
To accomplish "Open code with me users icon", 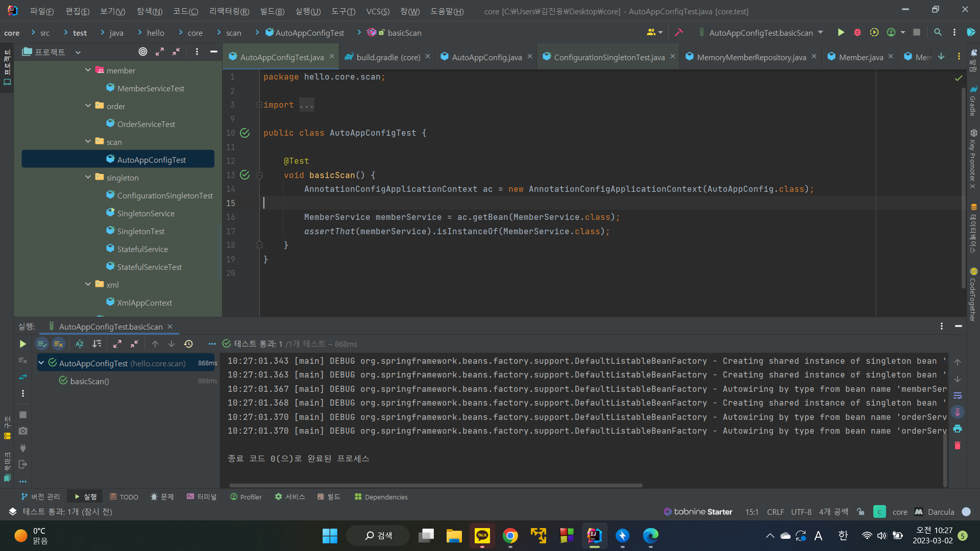I will [x=654, y=33].
